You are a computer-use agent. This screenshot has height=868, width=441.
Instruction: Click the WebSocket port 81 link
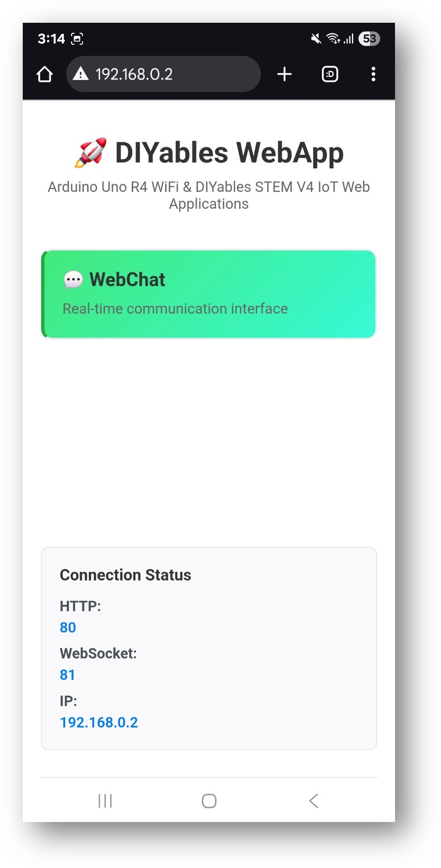(x=67, y=674)
